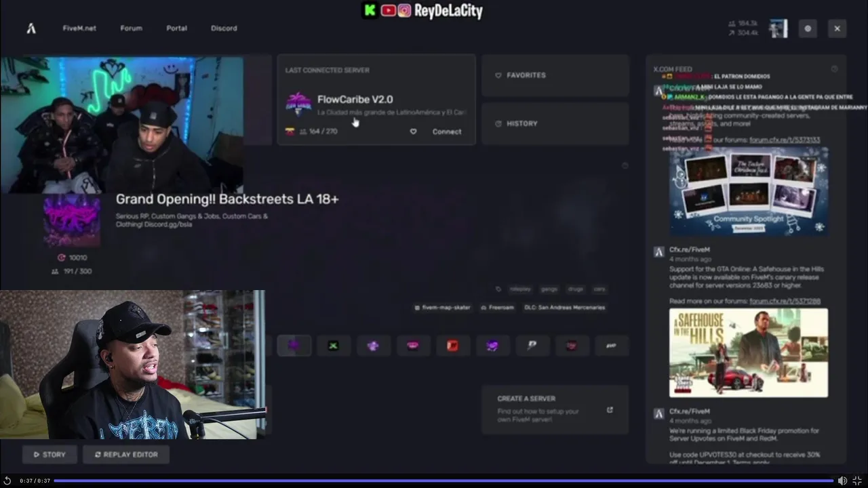The height and width of the screenshot is (488, 868).
Task: Click the fivem-map-skater map label
Action: point(442,308)
